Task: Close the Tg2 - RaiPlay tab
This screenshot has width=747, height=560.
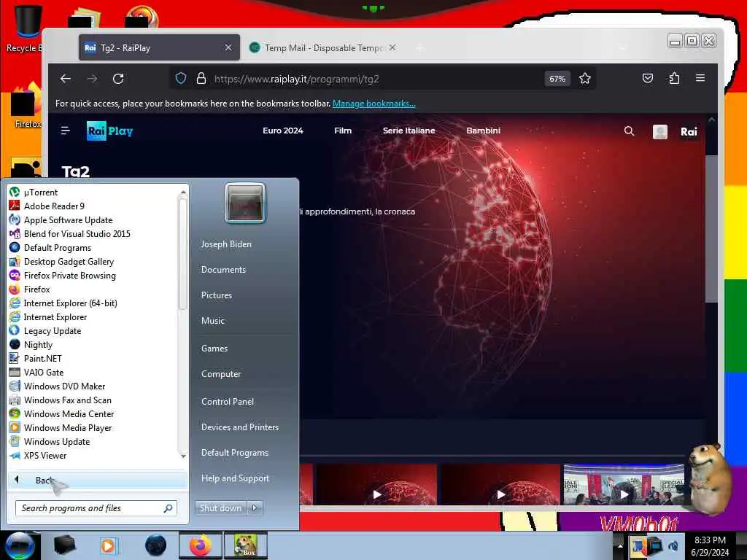Action: (x=228, y=47)
